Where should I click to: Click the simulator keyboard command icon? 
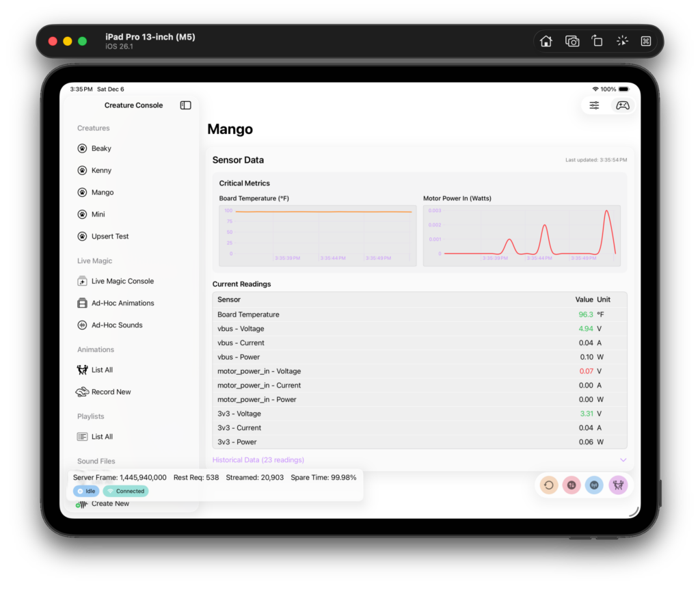[645, 41]
